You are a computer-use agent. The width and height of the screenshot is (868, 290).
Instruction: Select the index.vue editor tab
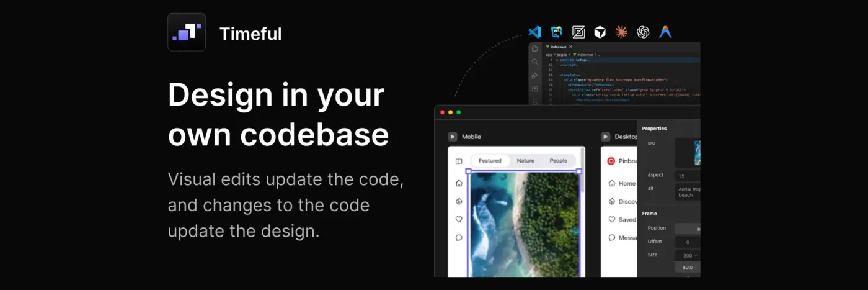(558, 47)
